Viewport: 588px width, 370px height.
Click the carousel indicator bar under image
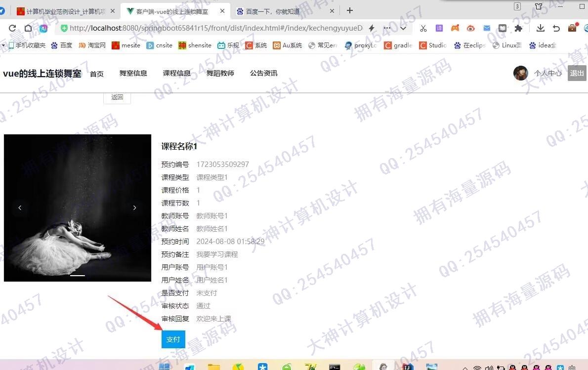tap(78, 276)
